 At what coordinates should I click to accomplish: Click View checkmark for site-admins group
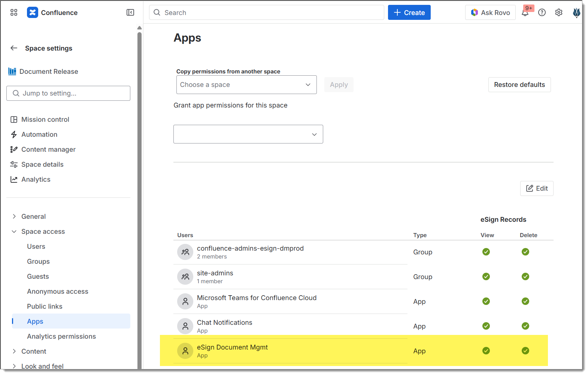pos(486,276)
